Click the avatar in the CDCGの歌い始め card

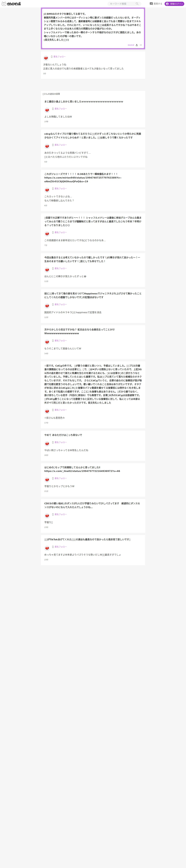pyautogui.click(x=47, y=516)
